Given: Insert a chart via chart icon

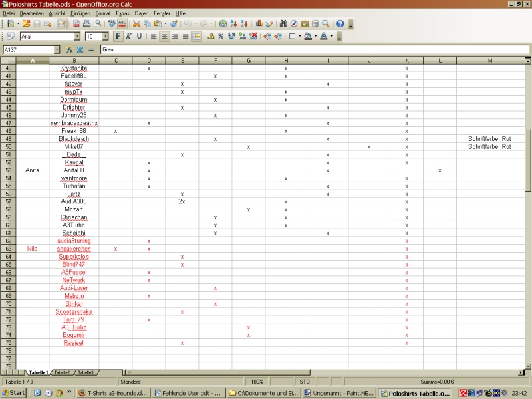Looking at the screenshot, I should (x=259, y=24).
